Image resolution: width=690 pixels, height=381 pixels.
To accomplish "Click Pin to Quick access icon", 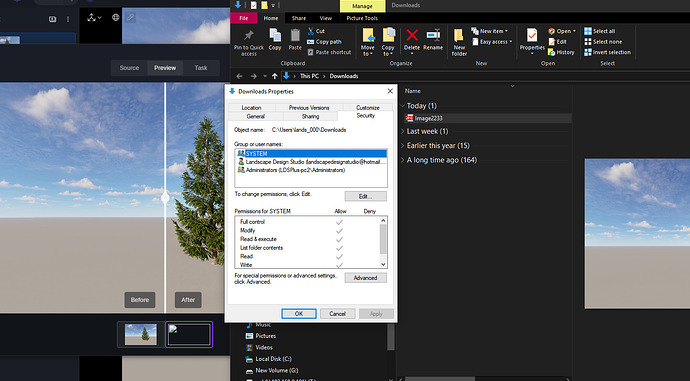I will pos(249,35).
